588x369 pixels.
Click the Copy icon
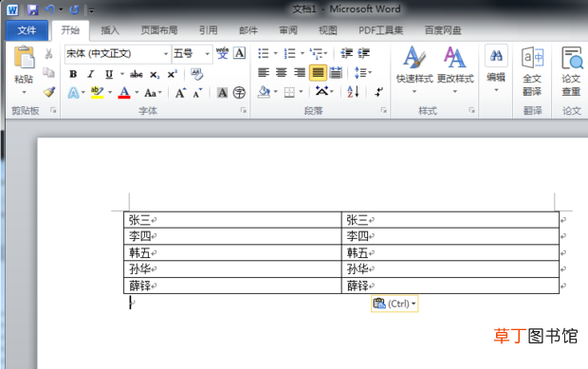click(x=48, y=72)
